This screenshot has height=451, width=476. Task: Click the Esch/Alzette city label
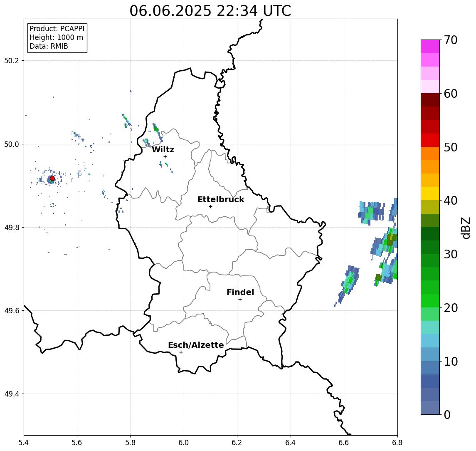coord(196,345)
